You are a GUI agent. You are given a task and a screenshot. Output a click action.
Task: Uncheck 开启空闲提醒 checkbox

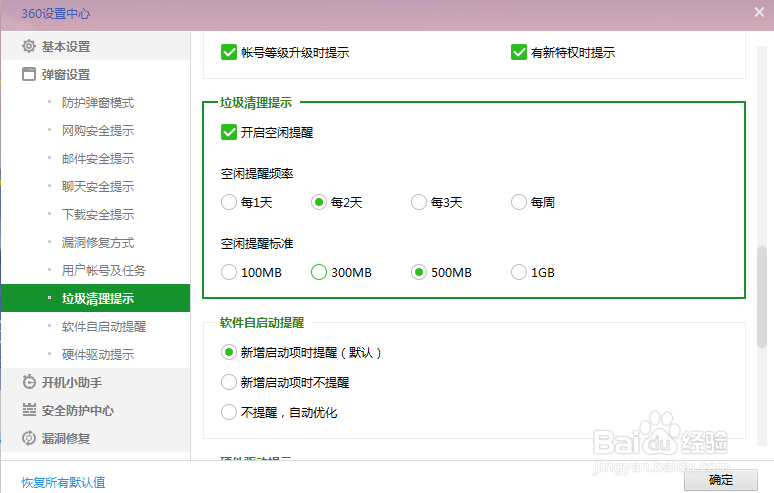point(229,132)
